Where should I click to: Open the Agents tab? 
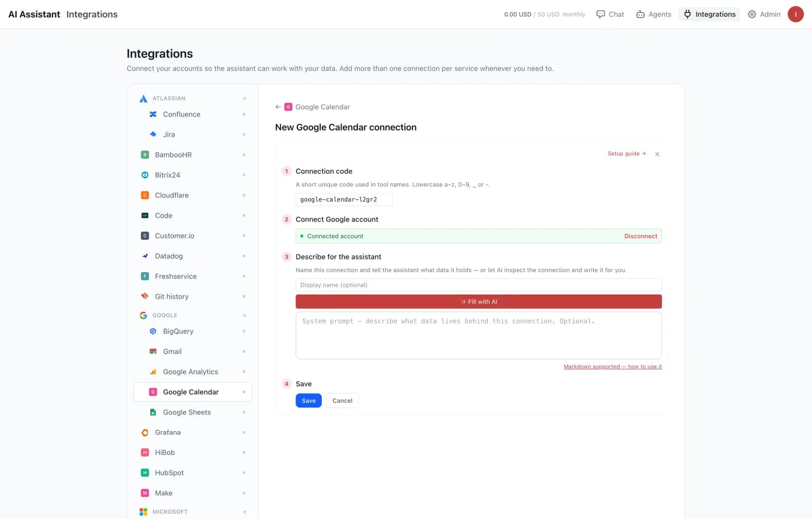click(654, 14)
